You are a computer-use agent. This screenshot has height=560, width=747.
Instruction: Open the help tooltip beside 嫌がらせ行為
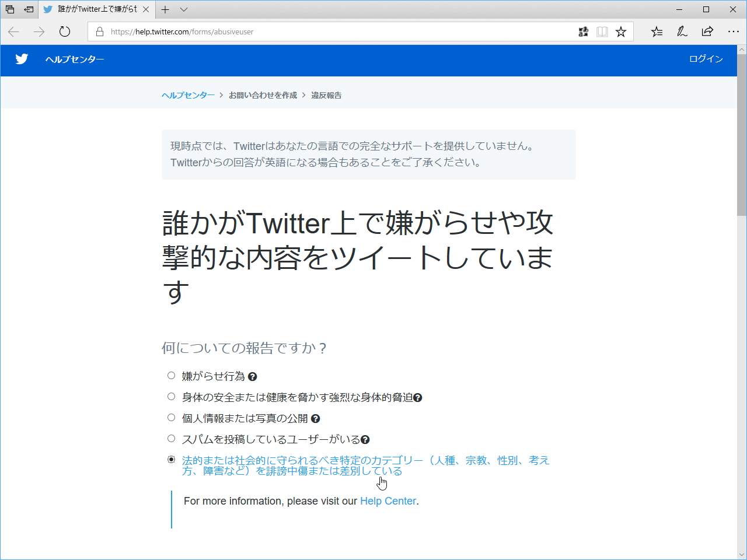252,376
